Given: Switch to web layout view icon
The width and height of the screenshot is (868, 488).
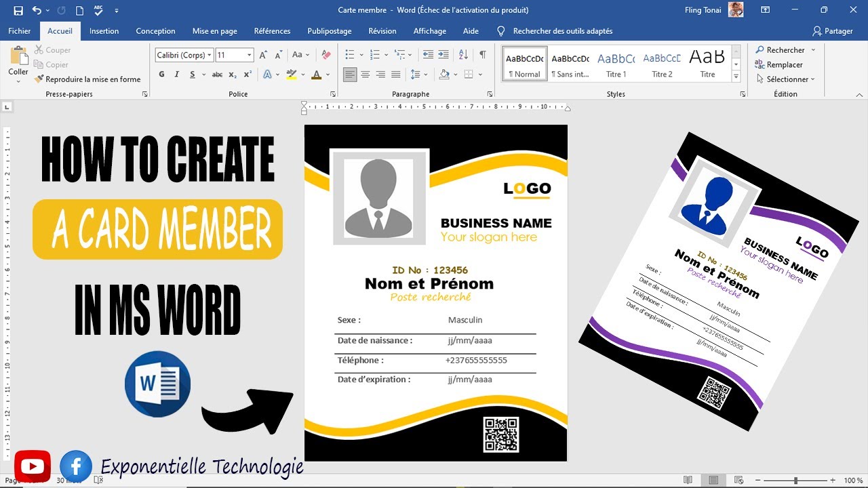Looking at the screenshot, I should point(738,480).
